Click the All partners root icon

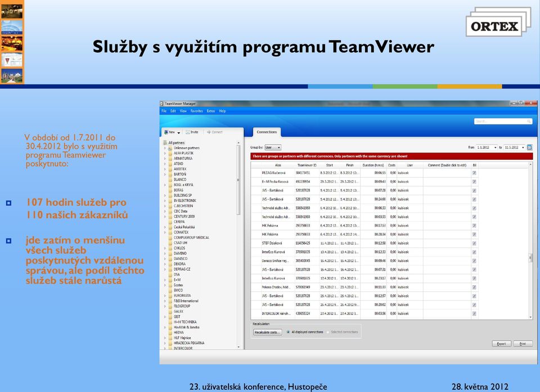(x=165, y=143)
